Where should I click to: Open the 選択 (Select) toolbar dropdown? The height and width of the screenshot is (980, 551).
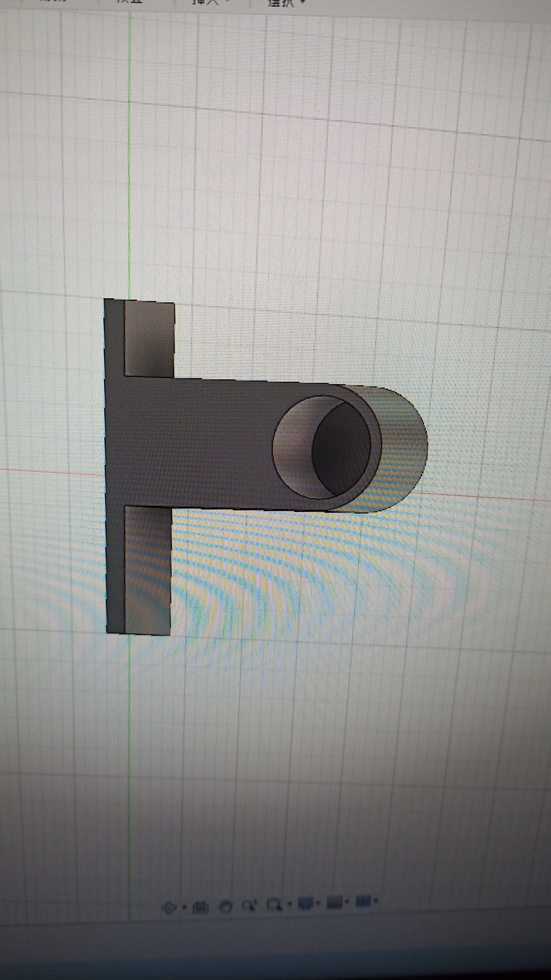click(x=287, y=3)
